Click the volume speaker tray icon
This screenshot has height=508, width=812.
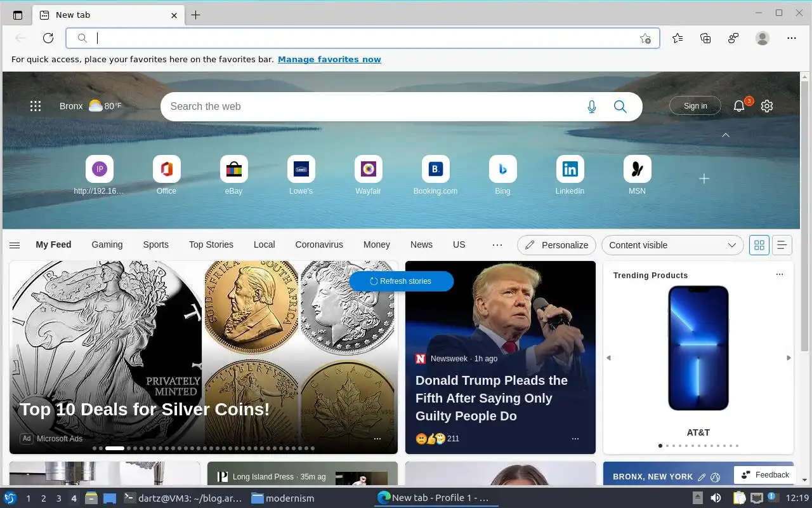point(716,498)
